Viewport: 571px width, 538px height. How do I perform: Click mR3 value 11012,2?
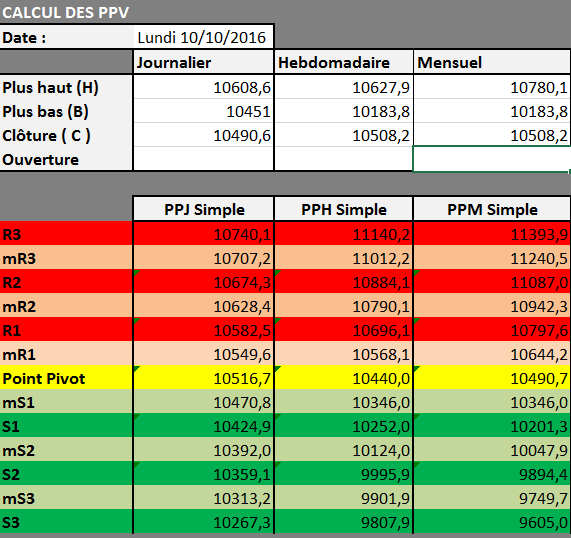tap(343, 258)
